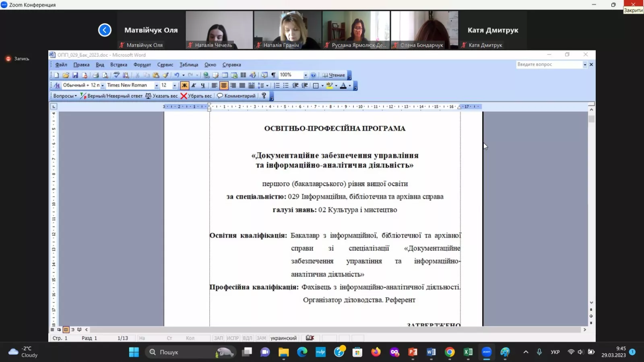This screenshot has width=644, height=362.
Task: Click the Insert Table icon
Action: (x=225, y=75)
